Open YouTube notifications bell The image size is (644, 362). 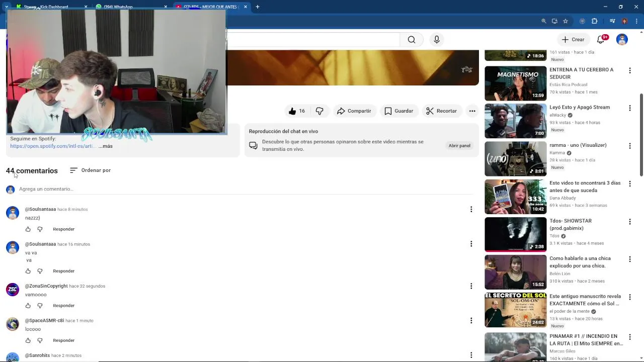pyautogui.click(x=601, y=40)
